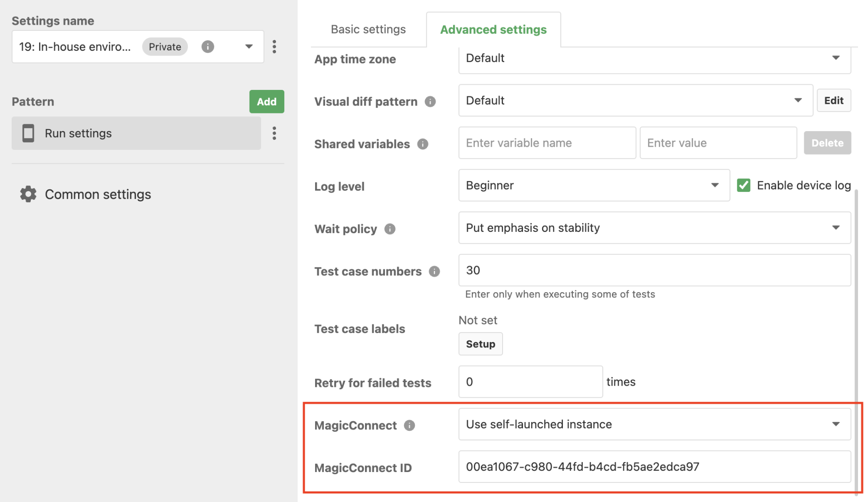Click the green Add pattern button

coord(266,102)
